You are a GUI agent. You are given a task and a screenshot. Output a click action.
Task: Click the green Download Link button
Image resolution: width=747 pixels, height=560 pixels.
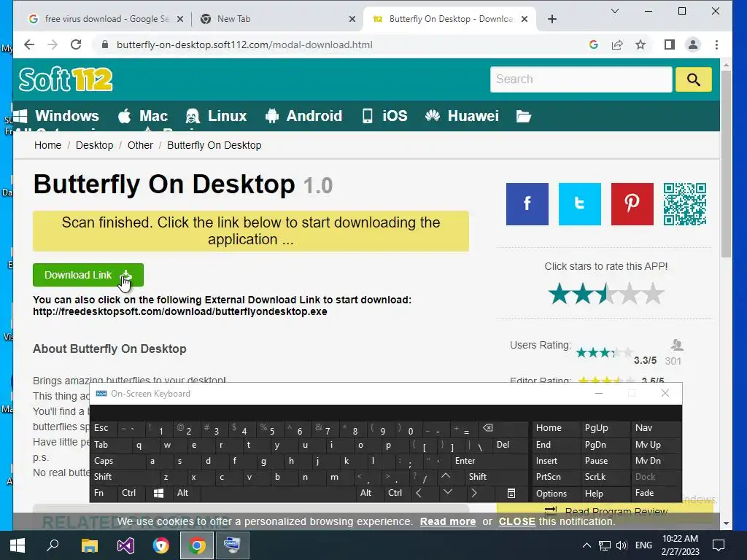coord(88,275)
